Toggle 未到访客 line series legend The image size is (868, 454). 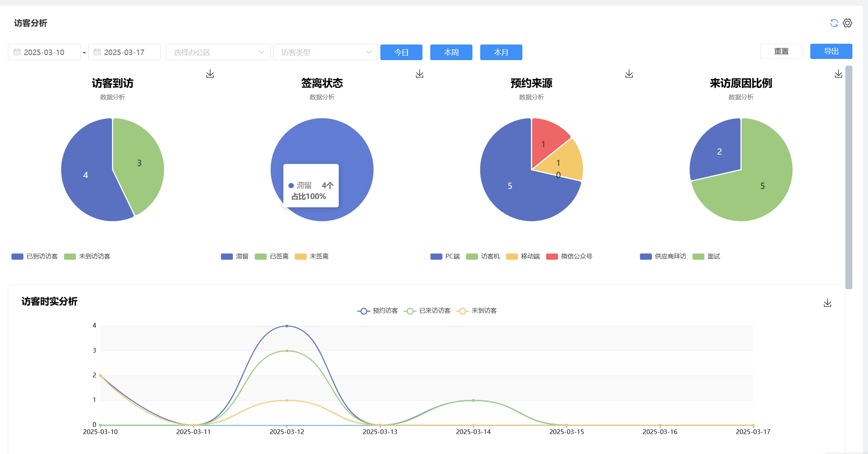(477, 311)
